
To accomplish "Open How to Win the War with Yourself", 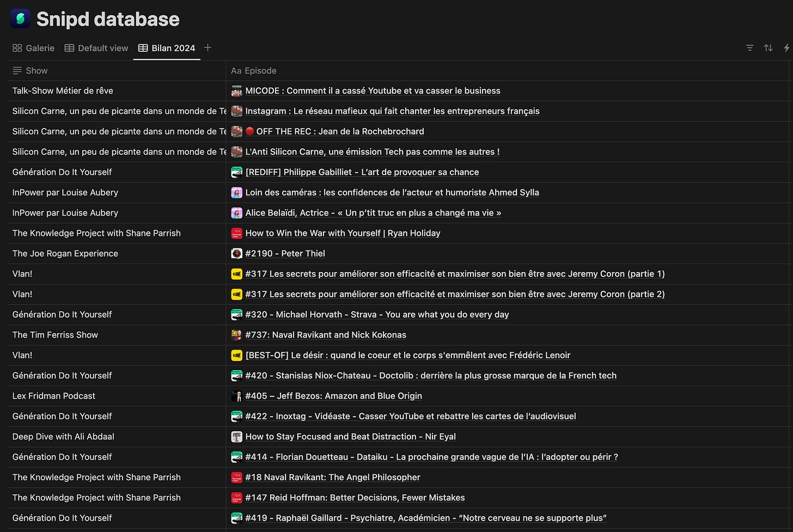I will 343,233.
